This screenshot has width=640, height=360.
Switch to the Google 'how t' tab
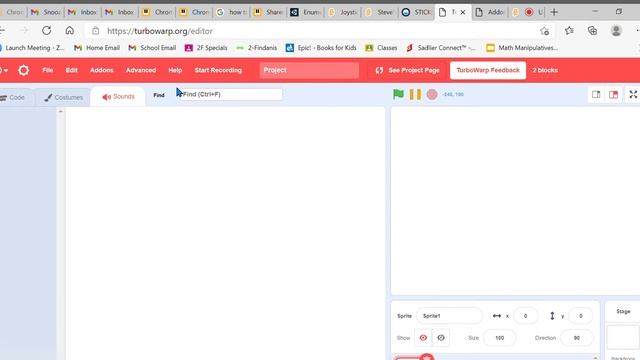[231, 12]
